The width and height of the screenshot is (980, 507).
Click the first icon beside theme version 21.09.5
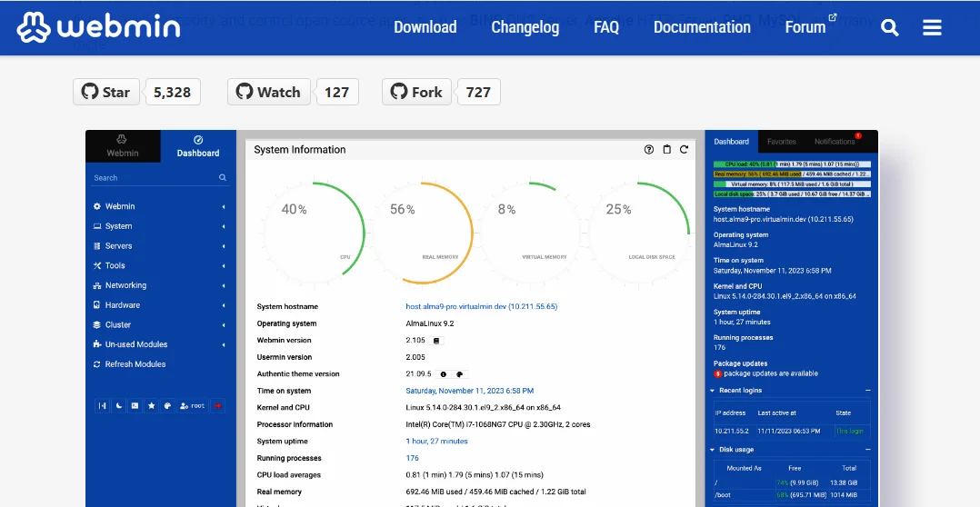(444, 374)
